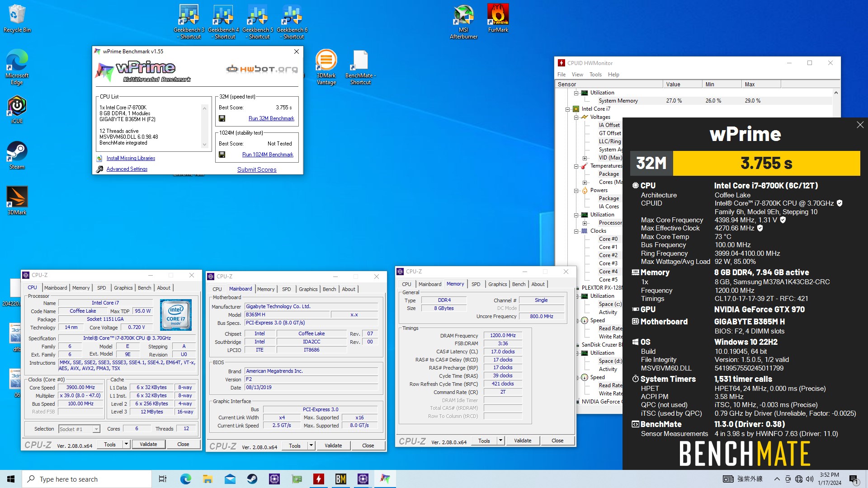Switch to wPrime taskbar icon
The height and width of the screenshot is (488, 868).
tap(385, 479)
